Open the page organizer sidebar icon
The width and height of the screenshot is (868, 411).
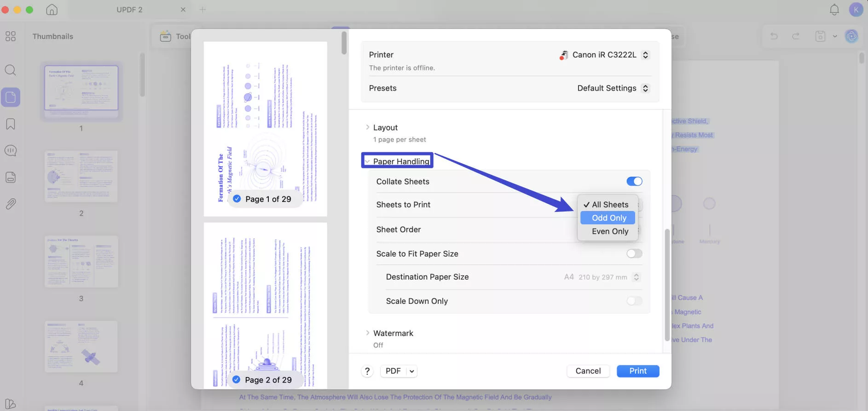(11, 177)
